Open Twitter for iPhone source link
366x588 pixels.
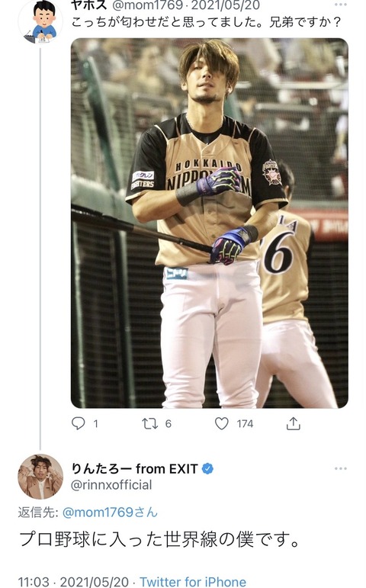coord(193,582)
